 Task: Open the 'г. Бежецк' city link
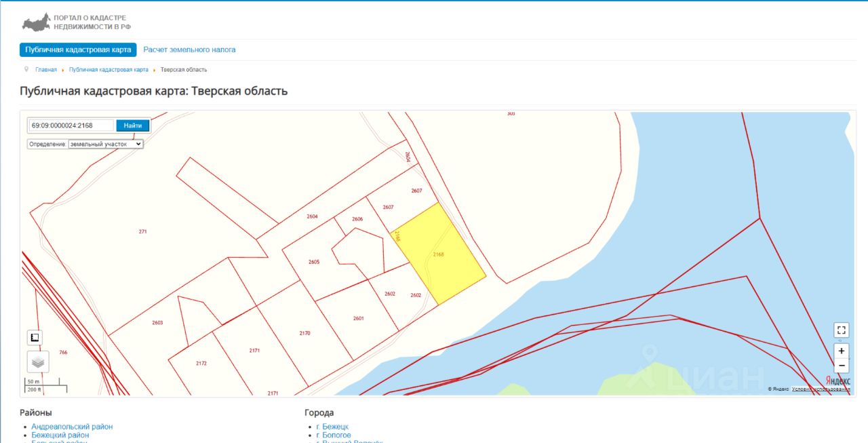(x=332, y=427)
